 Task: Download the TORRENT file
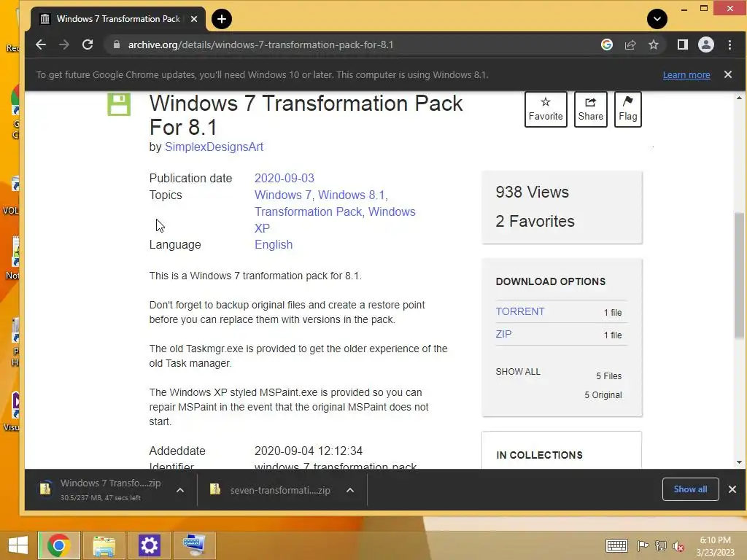tap(519, 311)
